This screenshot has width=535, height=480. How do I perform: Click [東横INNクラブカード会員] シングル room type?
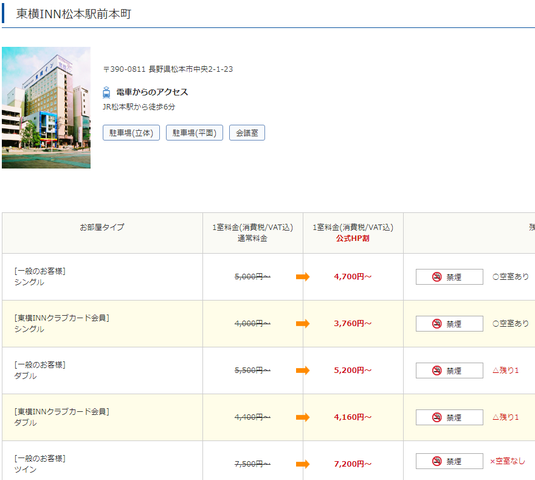click(62, 323)
